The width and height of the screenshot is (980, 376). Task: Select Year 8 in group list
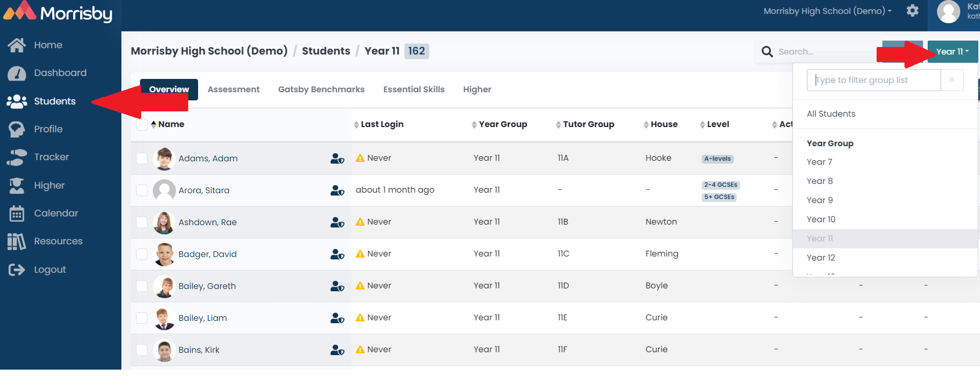click(885, 181)
